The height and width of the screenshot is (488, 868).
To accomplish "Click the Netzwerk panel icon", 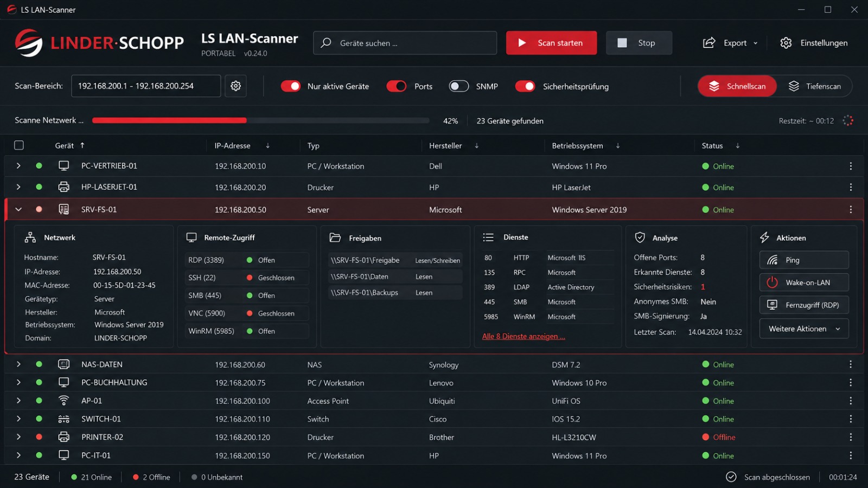I will (x=30, y=237).
